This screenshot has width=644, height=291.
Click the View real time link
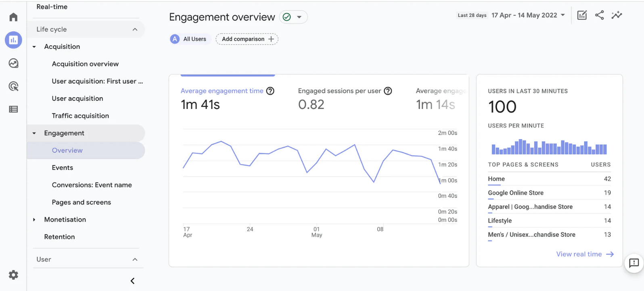coord(585,254)
